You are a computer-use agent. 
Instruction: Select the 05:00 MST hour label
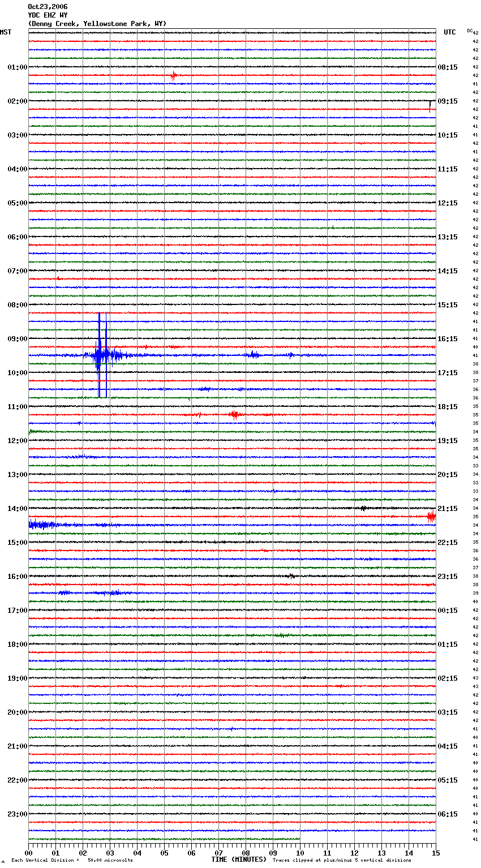18,203
